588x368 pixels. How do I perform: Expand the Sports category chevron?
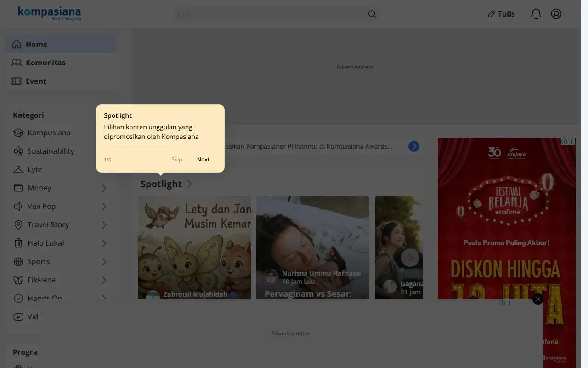coord(104,262)
